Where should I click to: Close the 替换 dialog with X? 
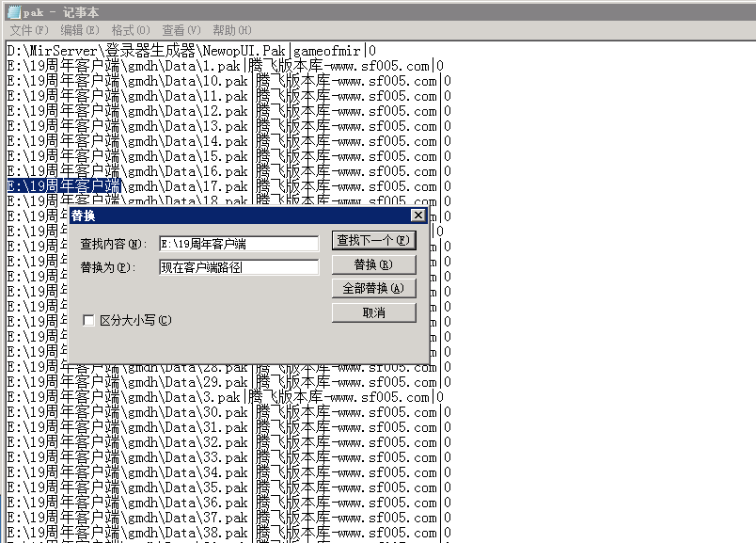click(x=418, y=216)
